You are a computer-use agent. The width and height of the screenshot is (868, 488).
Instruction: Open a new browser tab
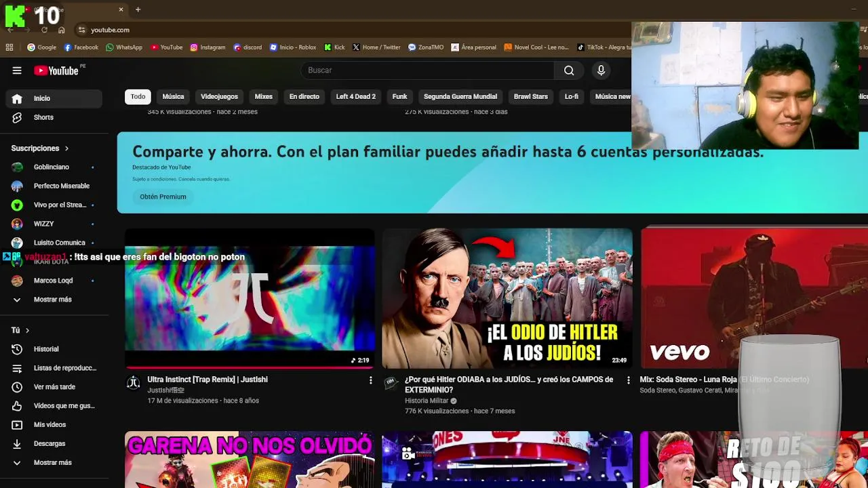pos(138,9)
